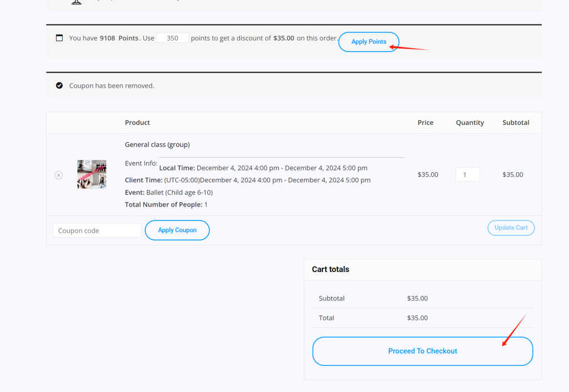Click the checkmark icon by coupon removed message
Viewport: 569px width, 392px height.
click(59, 86)
